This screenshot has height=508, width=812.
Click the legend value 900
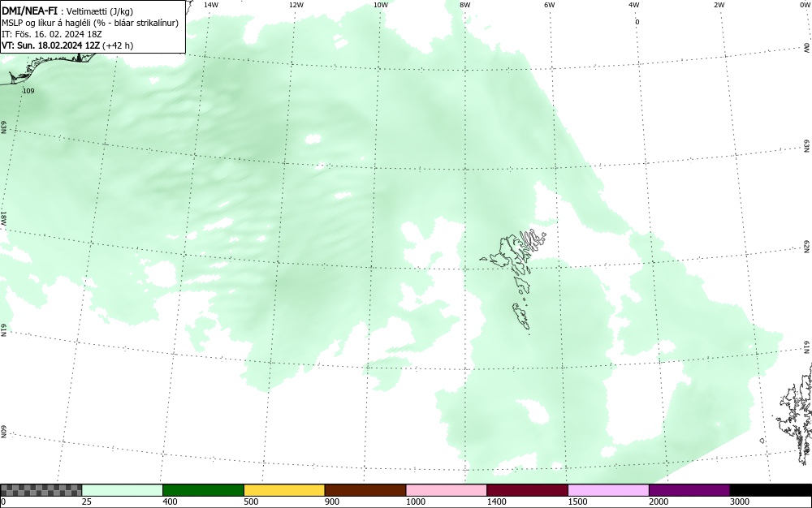tap(332, 502)
